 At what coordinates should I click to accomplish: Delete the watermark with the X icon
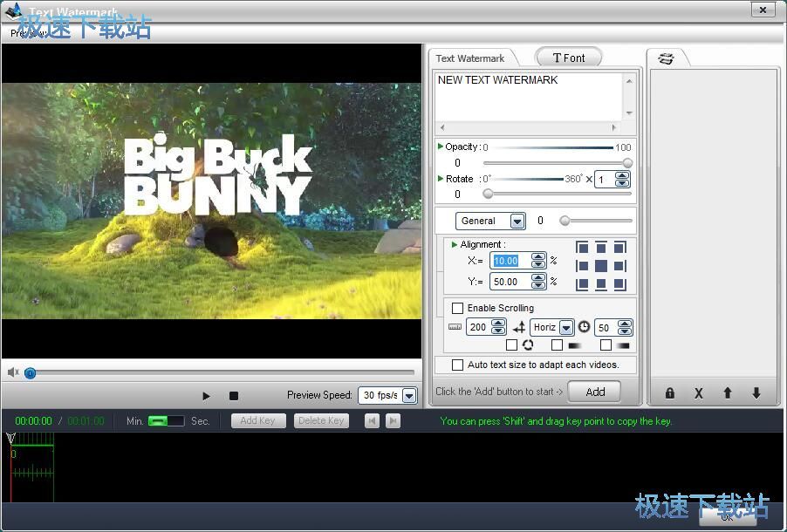pos(698,393)
